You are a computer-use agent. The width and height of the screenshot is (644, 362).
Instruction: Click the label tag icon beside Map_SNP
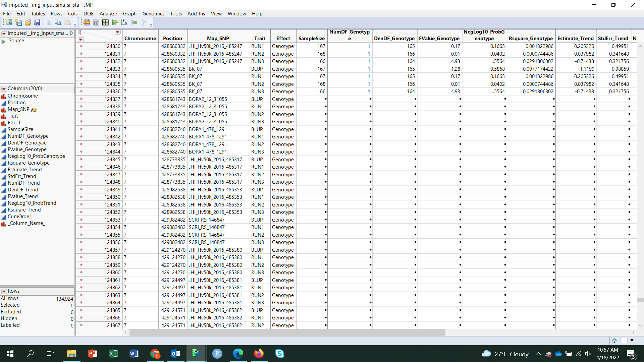[34, 110]
